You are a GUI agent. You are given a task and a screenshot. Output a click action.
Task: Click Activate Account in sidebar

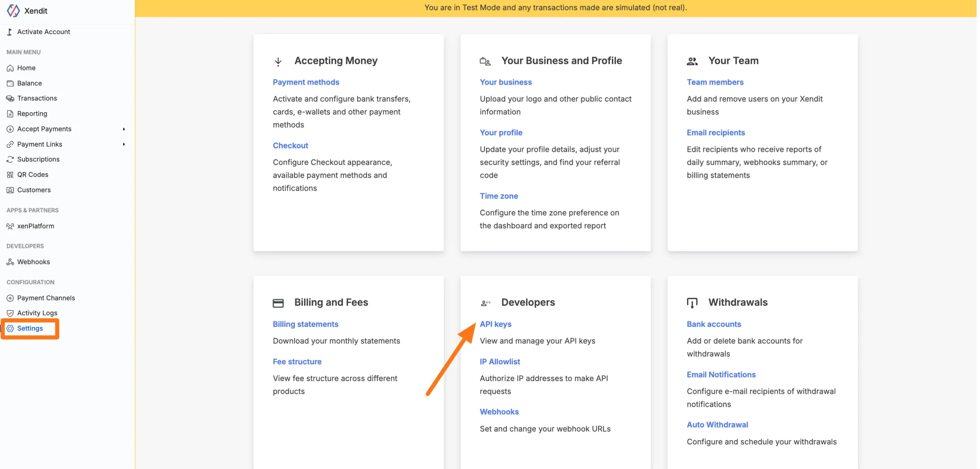(x=43, y=32)
